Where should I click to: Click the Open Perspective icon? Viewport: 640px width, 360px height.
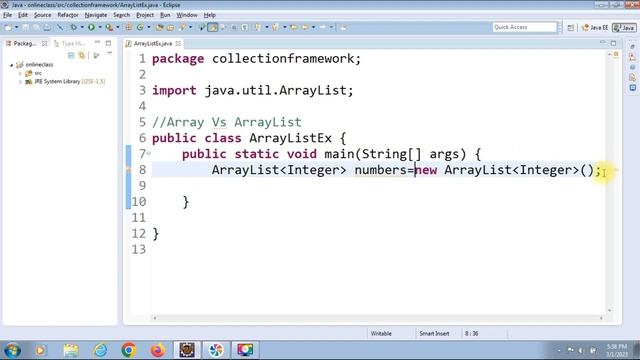click(571, 27)
